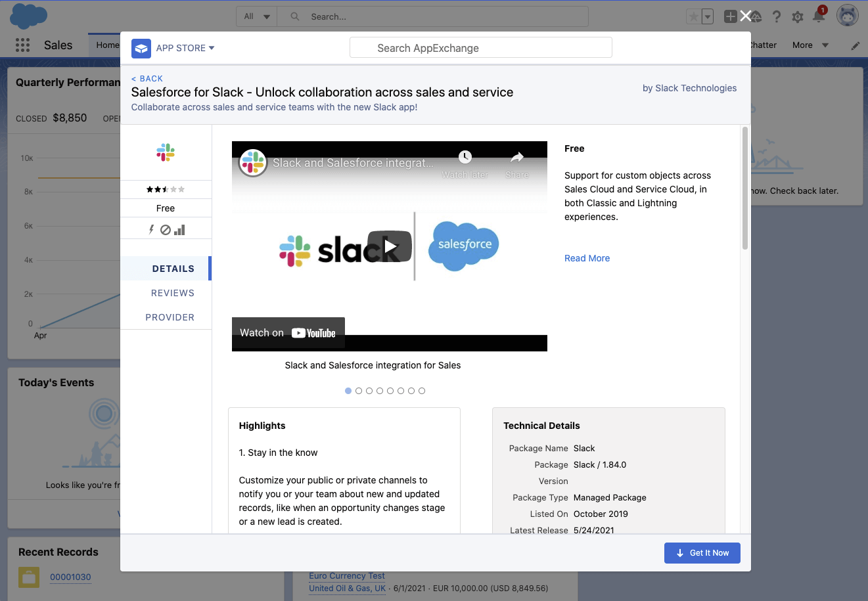The image size is (868, 601).
Task: Select the second carousel dot
Action: point(359,391)
